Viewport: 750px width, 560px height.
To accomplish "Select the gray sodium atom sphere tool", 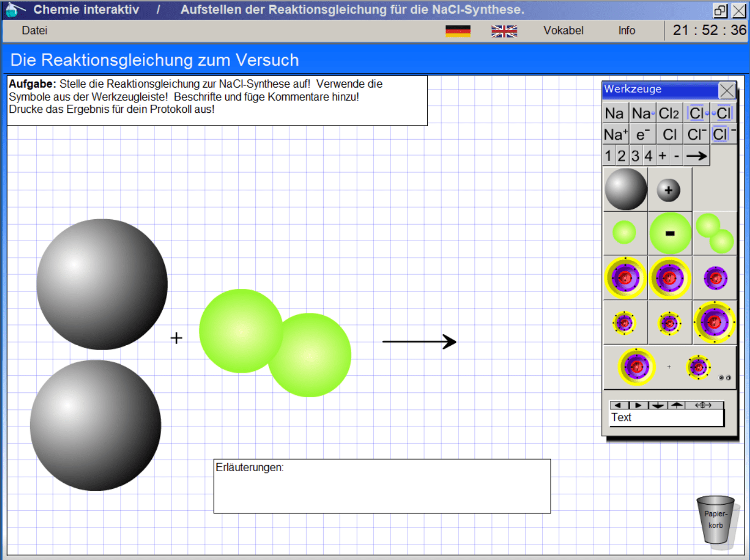I will pyautogui.click(x=626, y=189).
